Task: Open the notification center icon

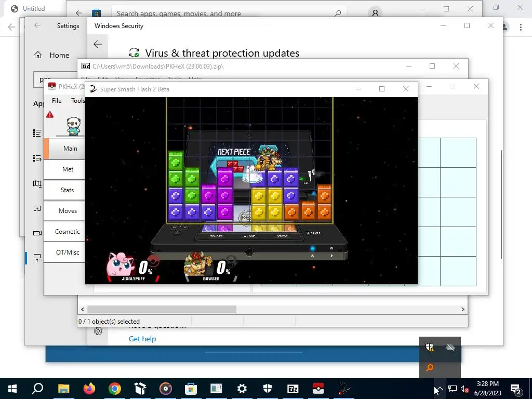Action: (x=516, y=389)
